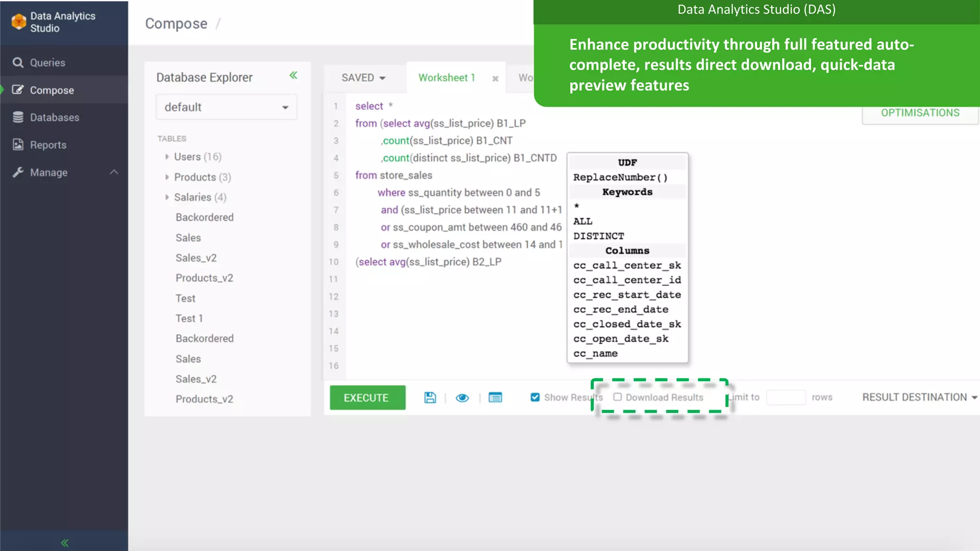Collapse the Manage menu chevron
Screen dimensions: 980x551
point(114,172)
